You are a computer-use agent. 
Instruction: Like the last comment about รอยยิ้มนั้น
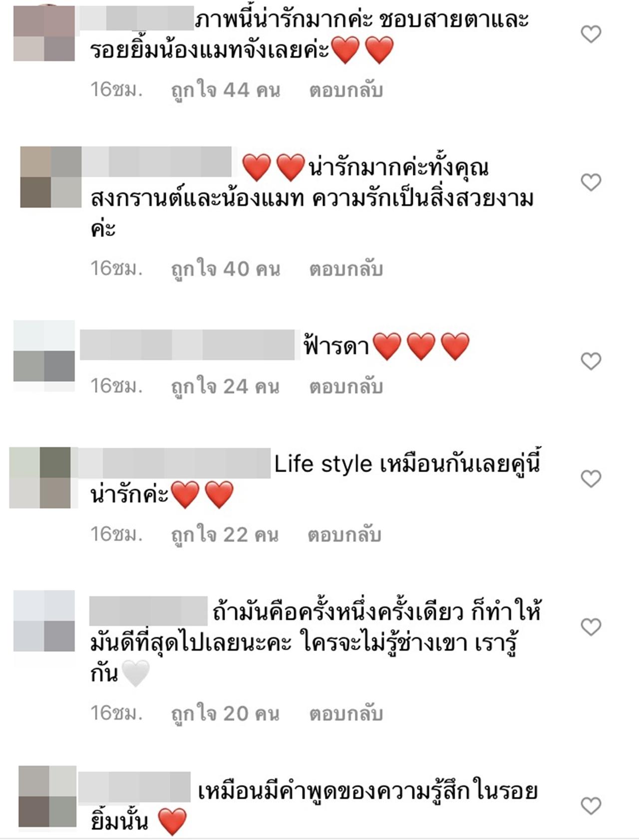[x=591, y=806]
